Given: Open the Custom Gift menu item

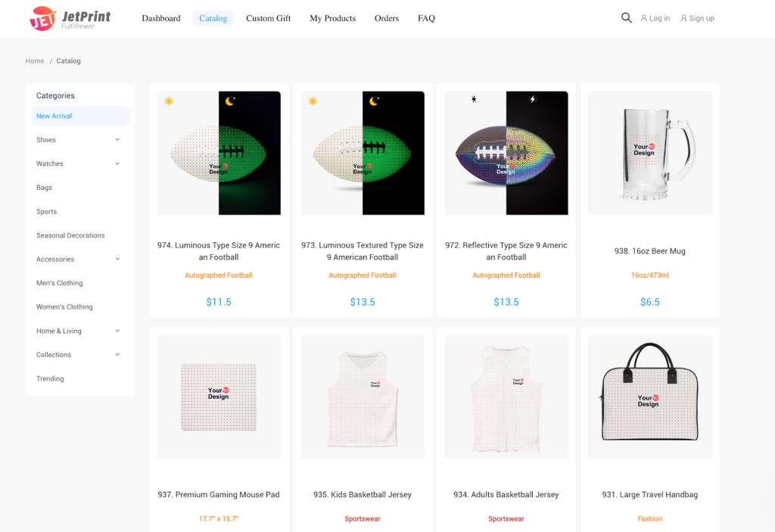Looking at the screenshot, I should pos(268,18).
